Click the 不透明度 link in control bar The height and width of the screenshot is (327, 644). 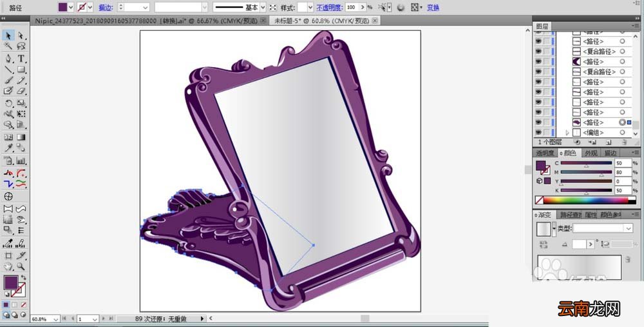click(329, 7)
